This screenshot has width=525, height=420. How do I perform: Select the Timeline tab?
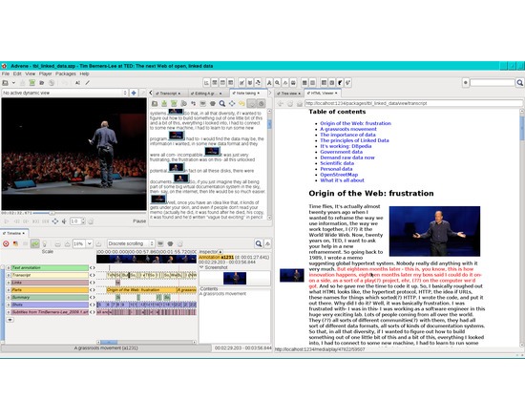pyautogui.click(x=14, y=233)
